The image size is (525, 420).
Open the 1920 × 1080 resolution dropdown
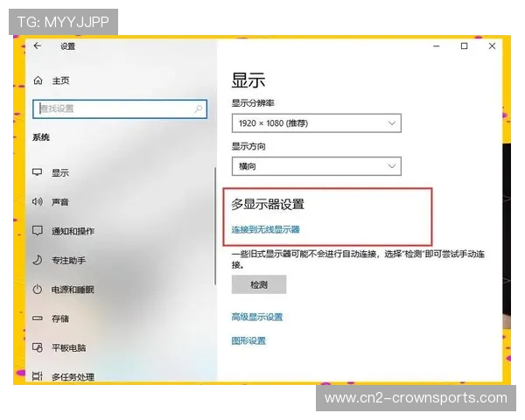point(317,122)
